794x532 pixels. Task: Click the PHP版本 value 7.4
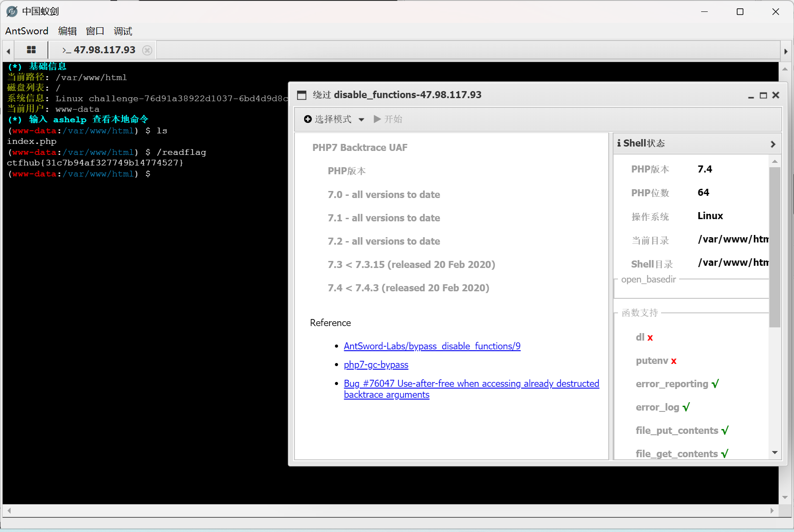point(705,169)
